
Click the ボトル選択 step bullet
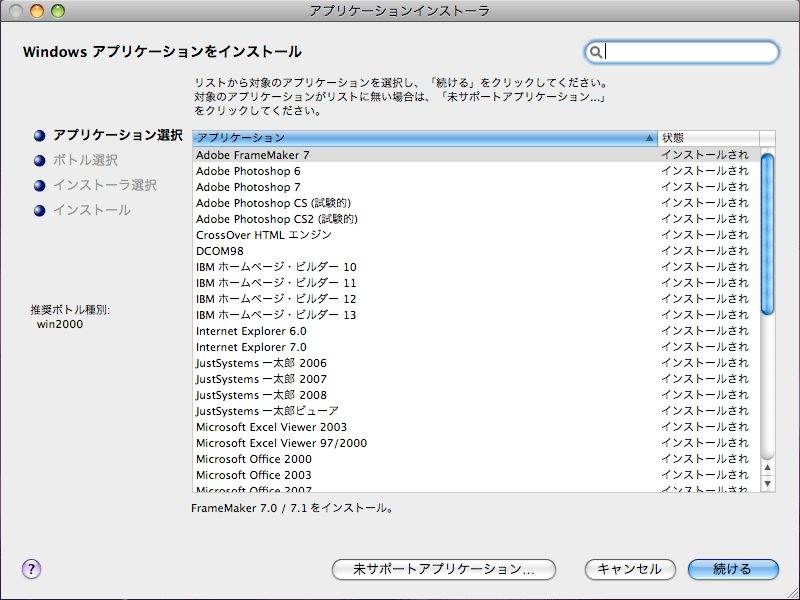(x=40, y=160)
